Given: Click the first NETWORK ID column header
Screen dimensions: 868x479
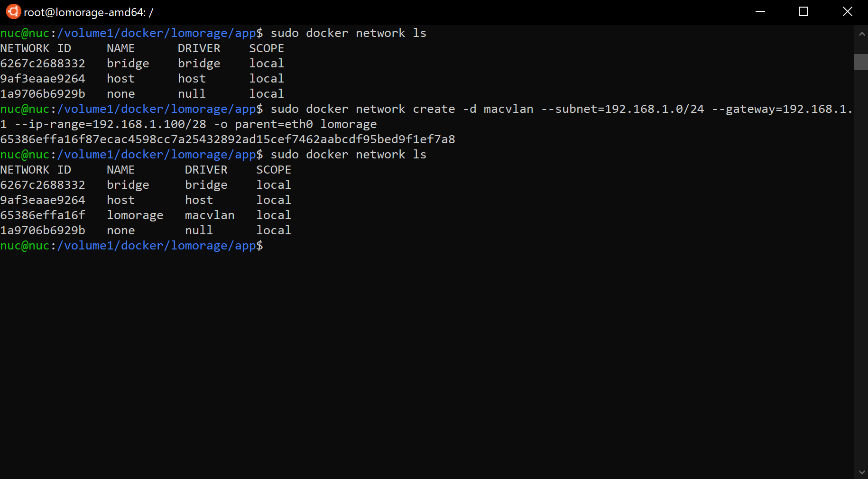Looking at the screenshot, I should pos(36,48).
